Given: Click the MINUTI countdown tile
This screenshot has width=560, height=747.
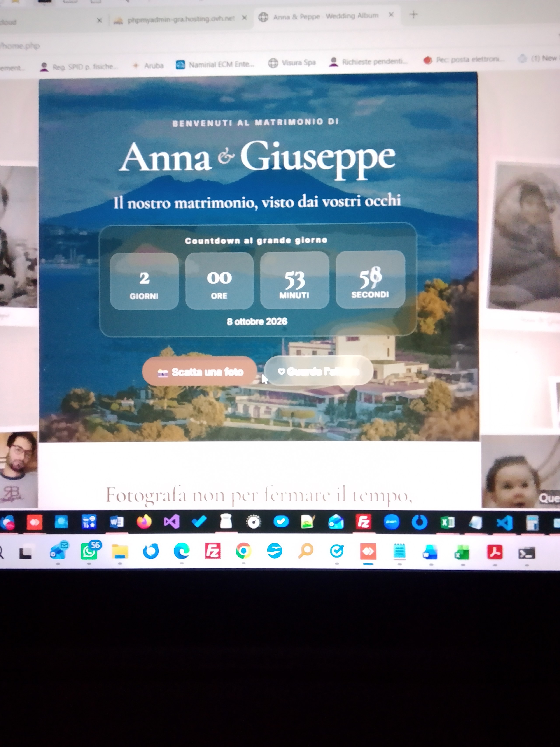Looking at the screenshot, I should [294, 280].
